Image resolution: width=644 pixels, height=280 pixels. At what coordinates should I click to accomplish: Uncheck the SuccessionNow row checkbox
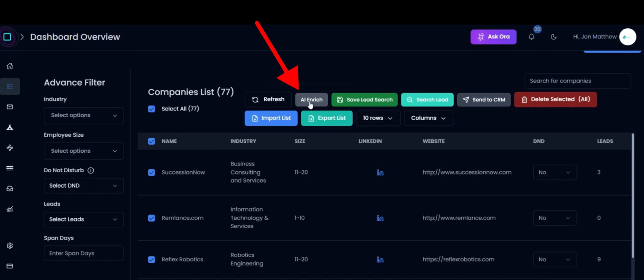click(151, 173)
